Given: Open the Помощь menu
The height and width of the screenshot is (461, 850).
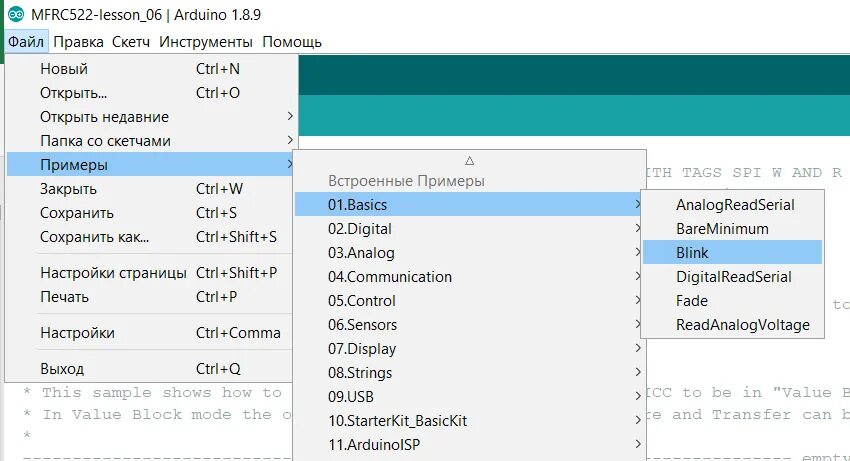Looking at the screenshot, I should [292, 42].
